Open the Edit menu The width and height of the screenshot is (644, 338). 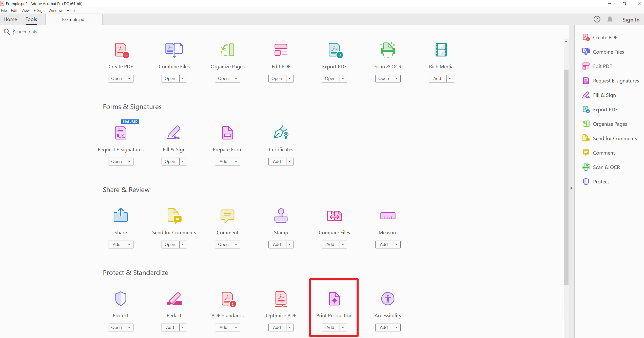14,11
